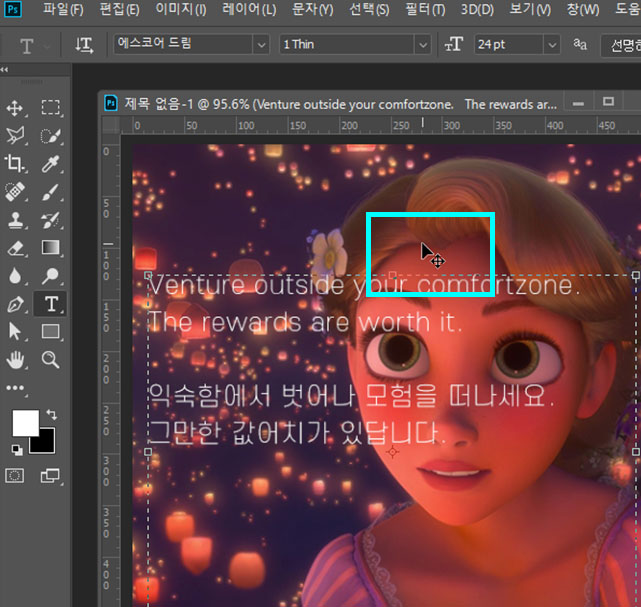Click the text line 'The rewards are worth it.'
This screenshot has height=607, width=641.
[x=305, y=323]
